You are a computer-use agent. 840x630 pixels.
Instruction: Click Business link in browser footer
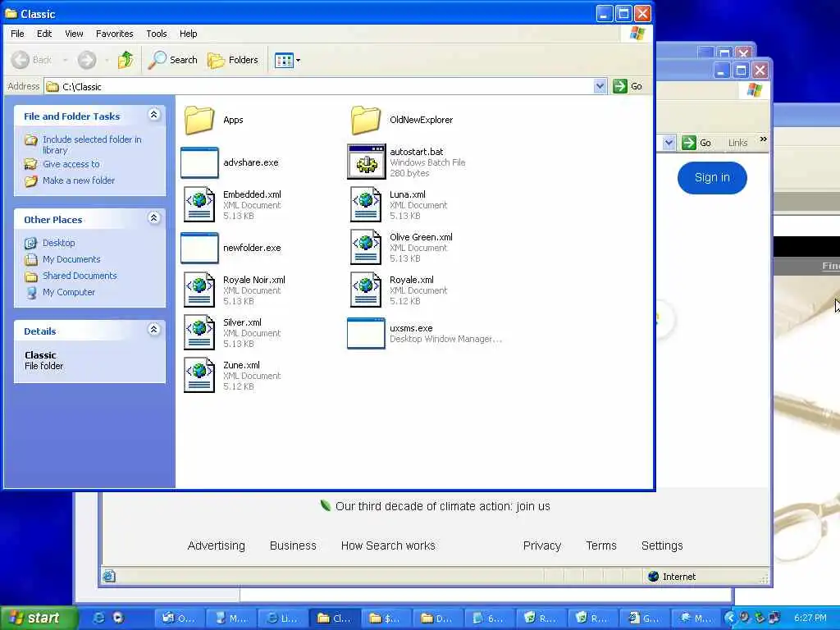(x=293, y=546)
